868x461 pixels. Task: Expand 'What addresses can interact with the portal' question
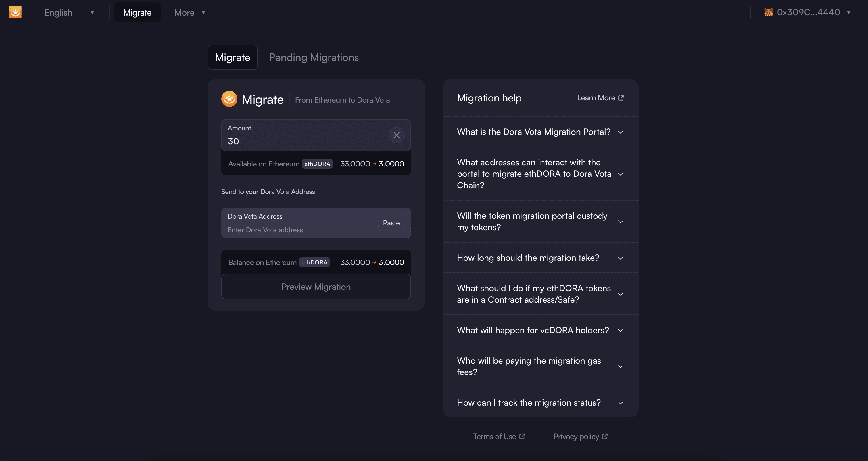pos(540,174)
